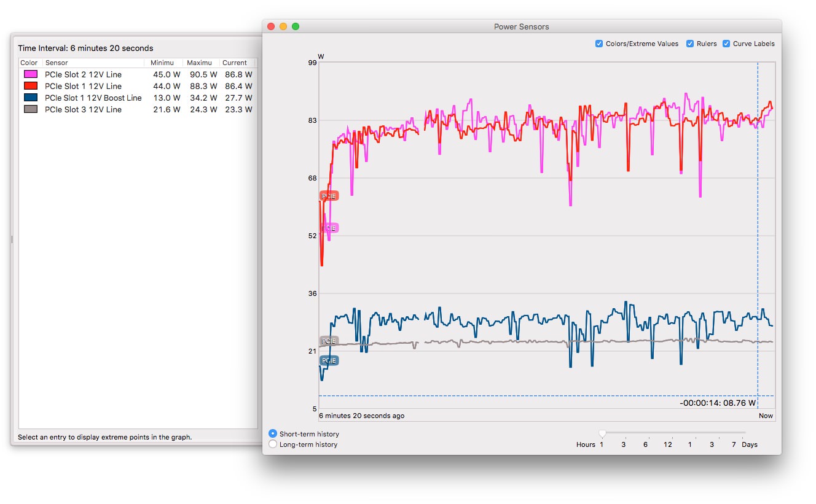Viewport: 816px width, 504px height.
Task: Click the red PCIE curve label in graph
Action: click(x=329, y=196)
